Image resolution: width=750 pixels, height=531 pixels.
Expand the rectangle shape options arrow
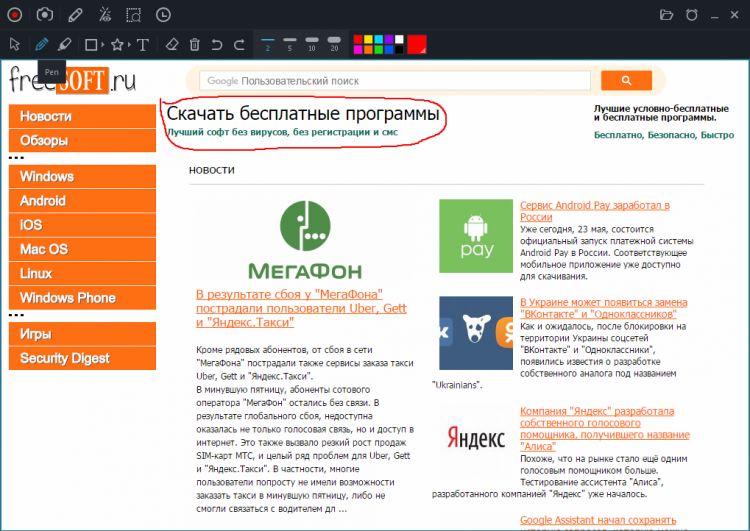pos(102,45)
